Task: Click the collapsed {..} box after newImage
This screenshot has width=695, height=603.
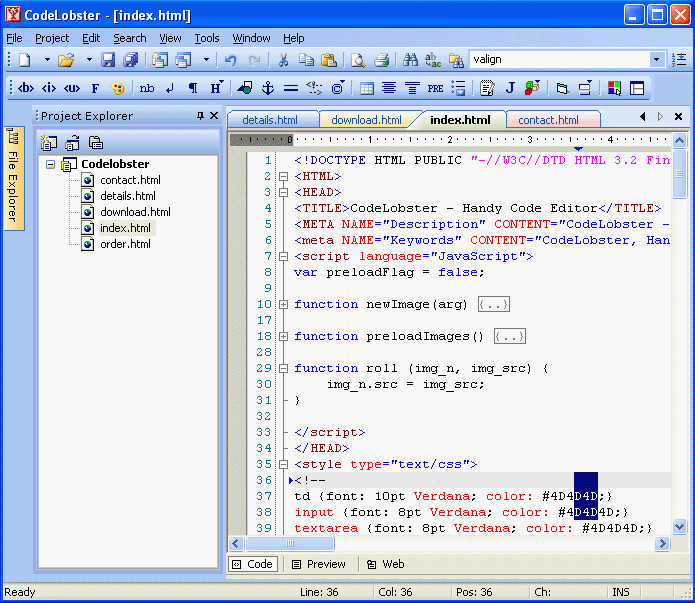Action: click(493, 305)
